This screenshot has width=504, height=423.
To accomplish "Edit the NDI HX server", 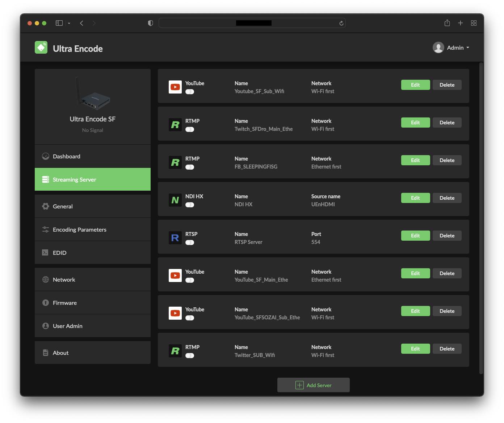I will [415, 198].
